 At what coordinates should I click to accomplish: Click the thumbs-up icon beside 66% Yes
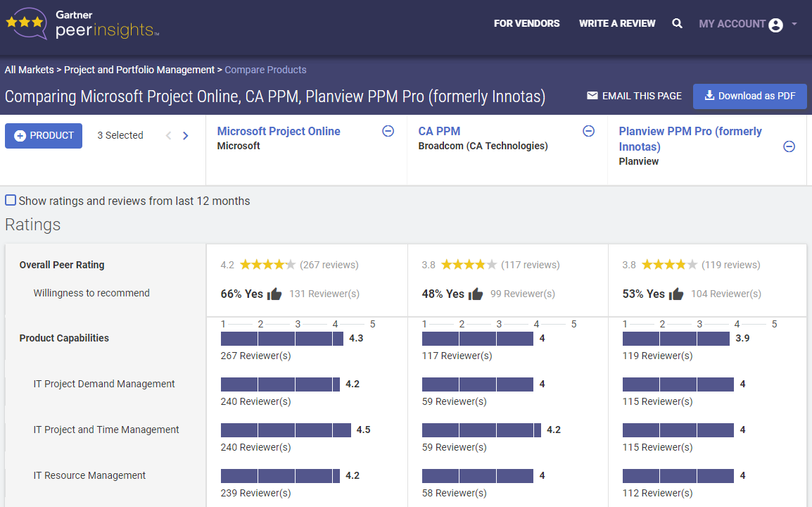274,294
